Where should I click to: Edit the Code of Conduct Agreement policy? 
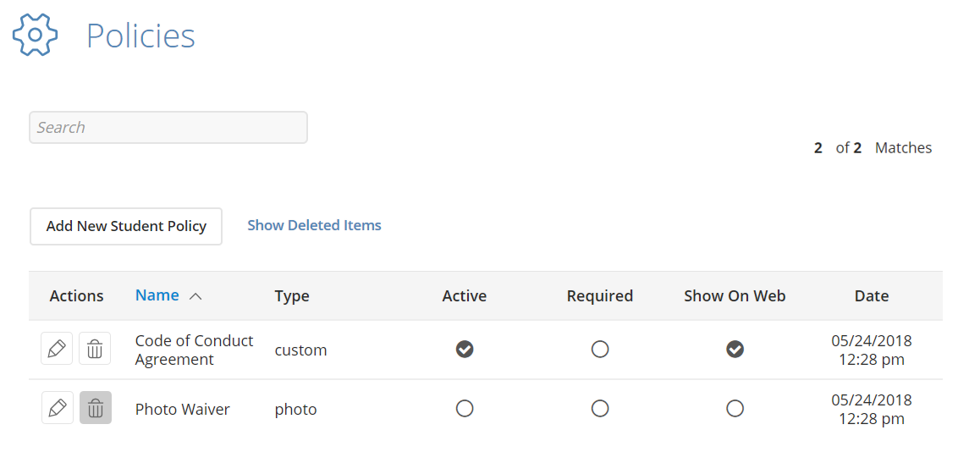[x=57, y=349]
